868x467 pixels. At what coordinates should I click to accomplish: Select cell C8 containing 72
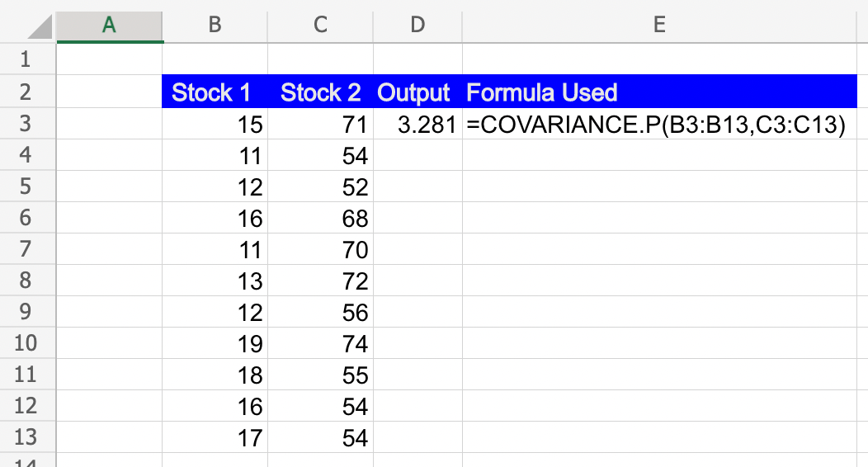[x=320, y=280]
